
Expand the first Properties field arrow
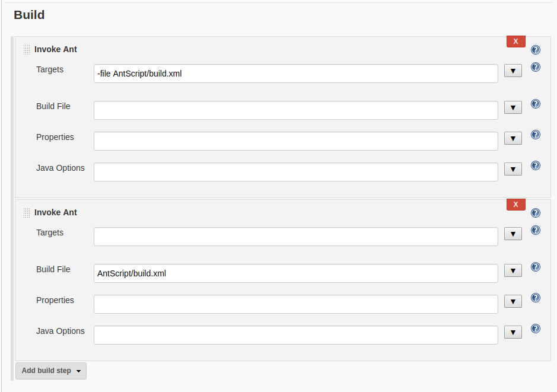(x=513, y=138)
